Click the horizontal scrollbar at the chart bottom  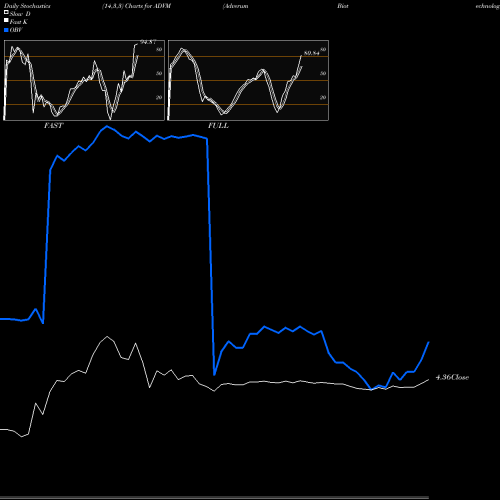click(214, 498)
